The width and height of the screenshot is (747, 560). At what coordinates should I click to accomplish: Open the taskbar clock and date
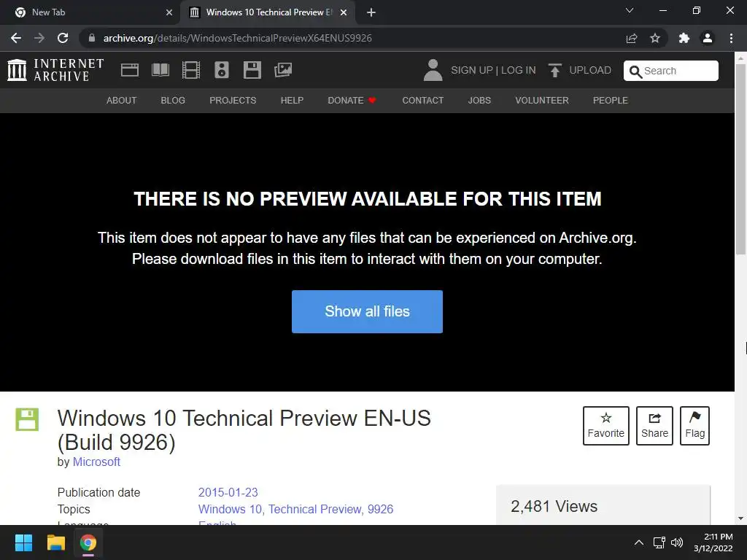click(713, 542)
